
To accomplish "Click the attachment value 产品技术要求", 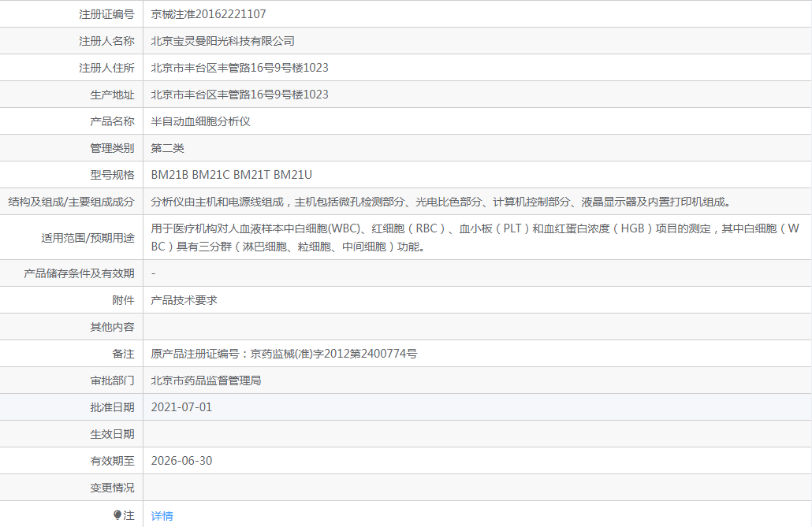I will (184, 300).
